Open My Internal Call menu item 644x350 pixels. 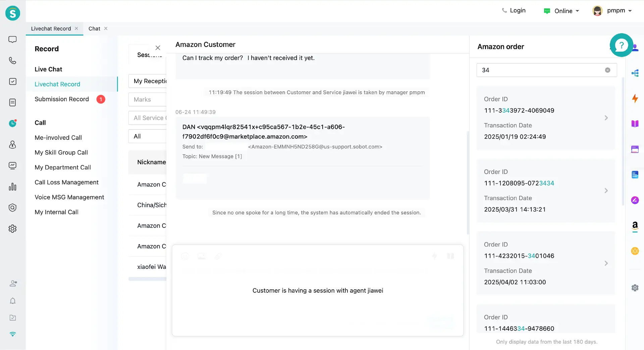(x=56, y=212)
